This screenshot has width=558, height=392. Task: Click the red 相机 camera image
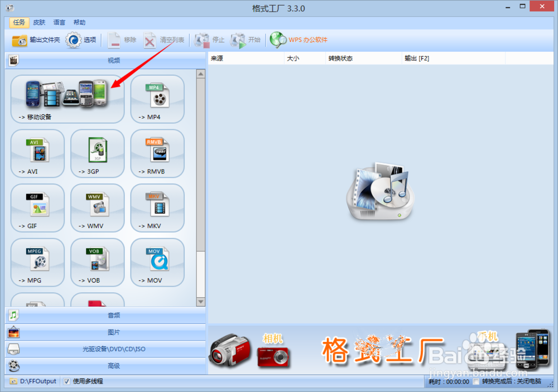point(273,357)
